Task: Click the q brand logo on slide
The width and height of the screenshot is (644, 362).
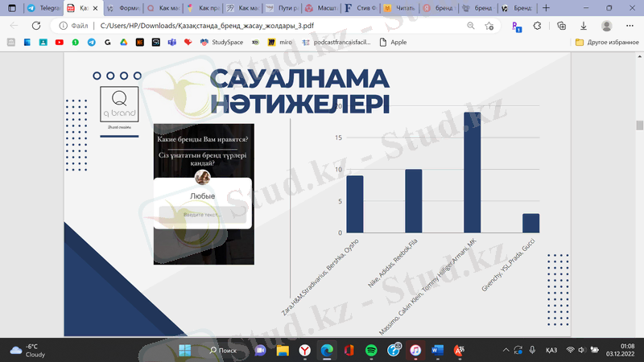Action: click(x=119, y=105)
